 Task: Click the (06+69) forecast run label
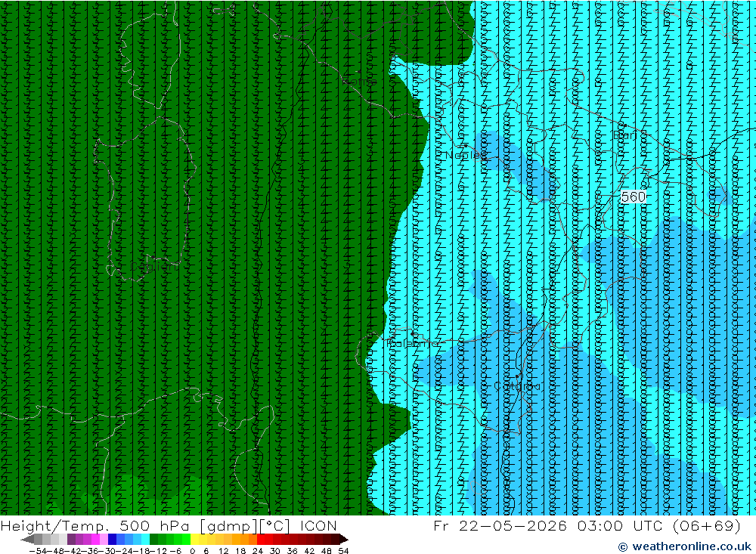(706, 525)
